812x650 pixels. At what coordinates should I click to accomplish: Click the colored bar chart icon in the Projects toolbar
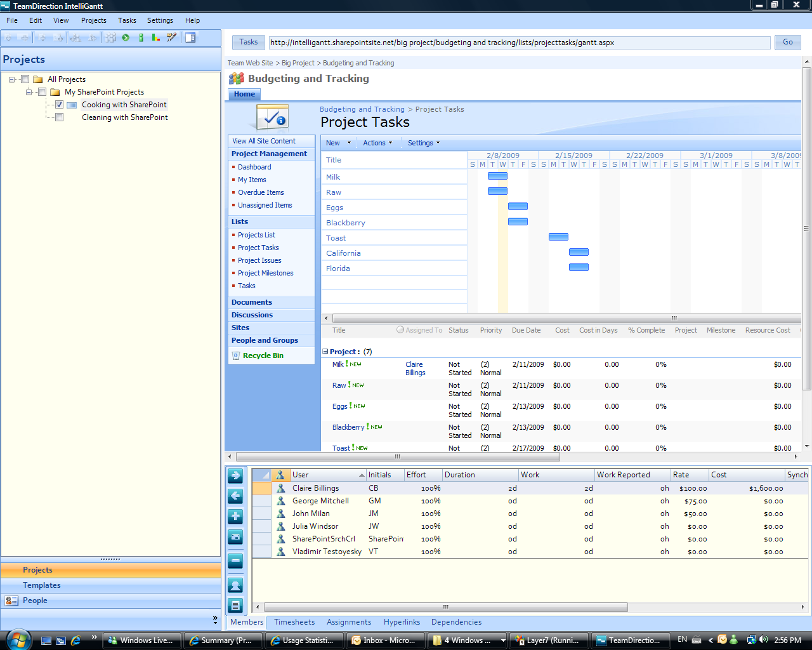(x=155, y=37)
